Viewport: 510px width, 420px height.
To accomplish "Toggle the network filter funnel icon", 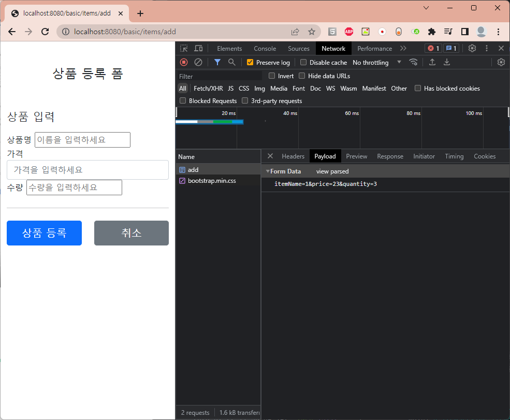I will pyautogui.click(x=217, y=62).
